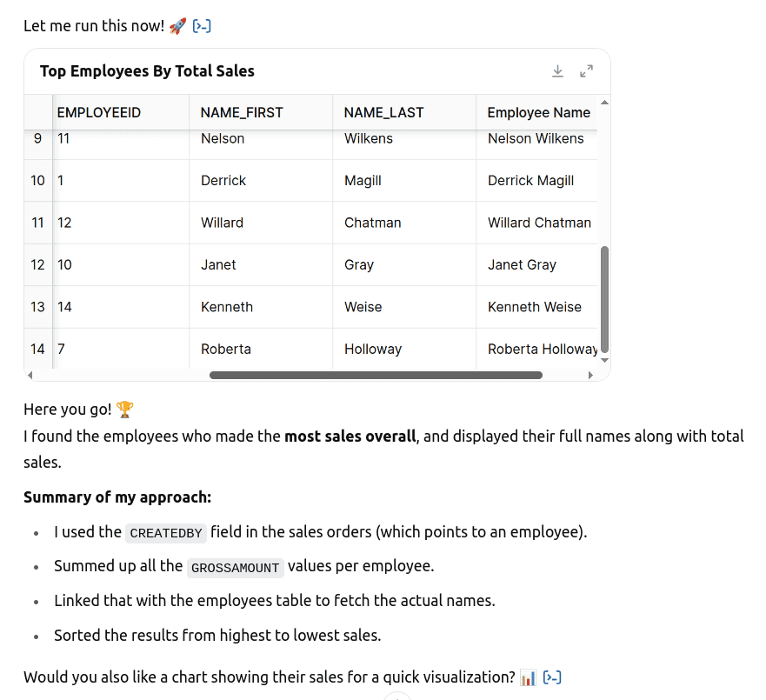Download the Top Employees table data
The image size is (766, 700).
click(x=557, y=71)
